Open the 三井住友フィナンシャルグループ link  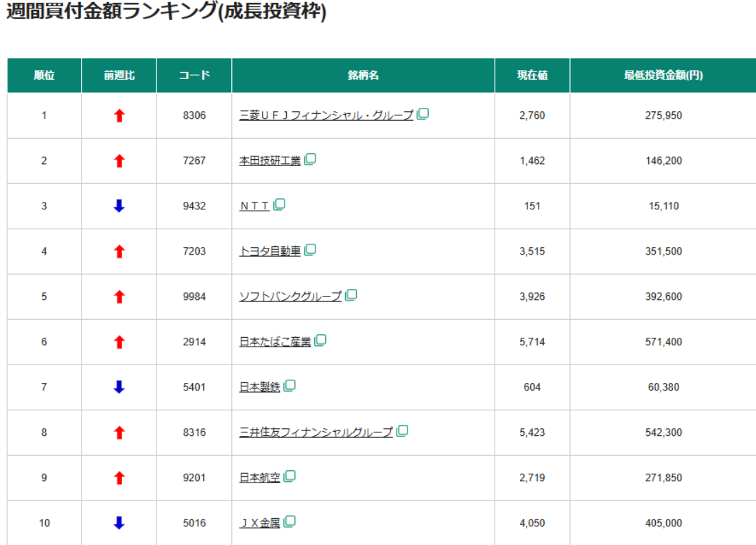[x=316, y=432]
